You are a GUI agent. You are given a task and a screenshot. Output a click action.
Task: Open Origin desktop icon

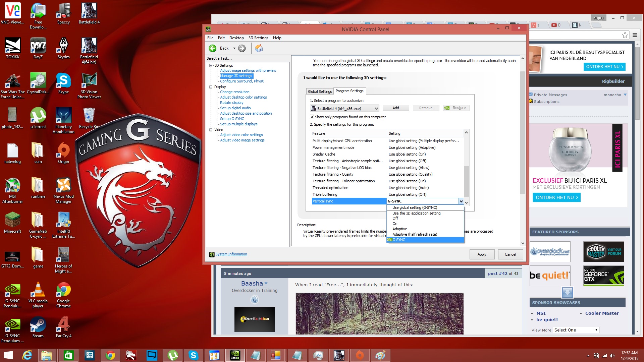point(63,153)
